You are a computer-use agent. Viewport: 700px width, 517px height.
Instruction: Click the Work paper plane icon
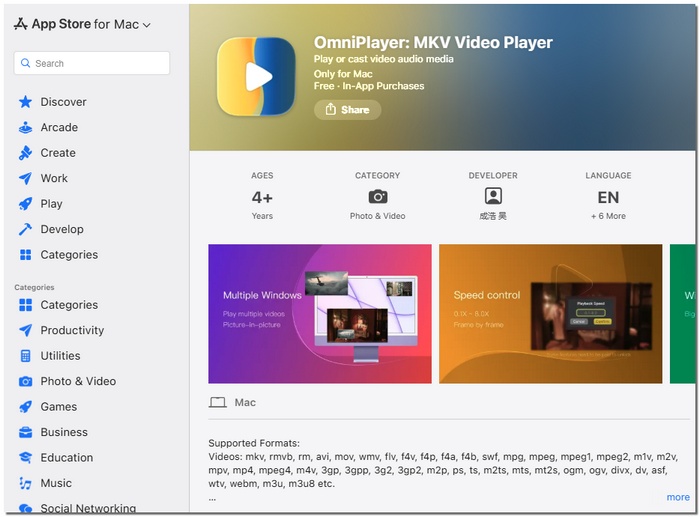pos(25,178)
